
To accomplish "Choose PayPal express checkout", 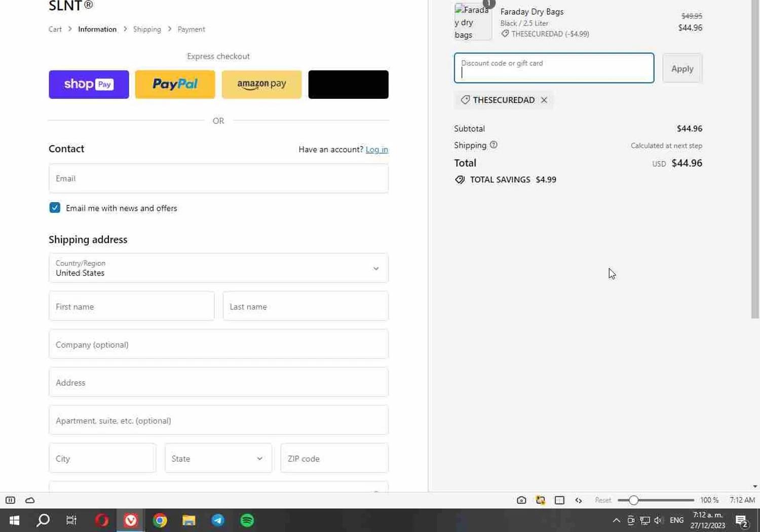I will click(175, 84).
